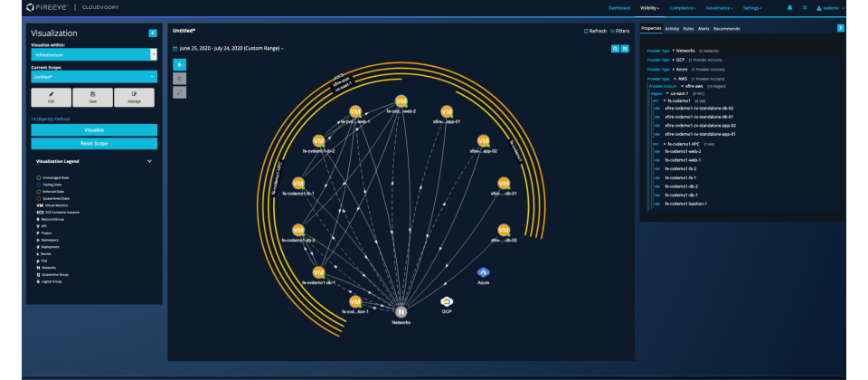Select the fe-cvd...tion-1 bastion VM node

pos(355,301)
